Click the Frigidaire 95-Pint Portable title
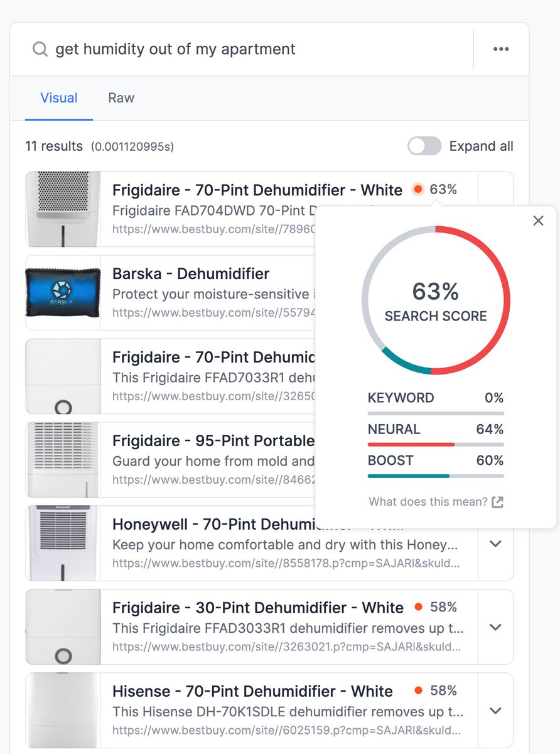560x754 pixels. (x=213, y=440)
